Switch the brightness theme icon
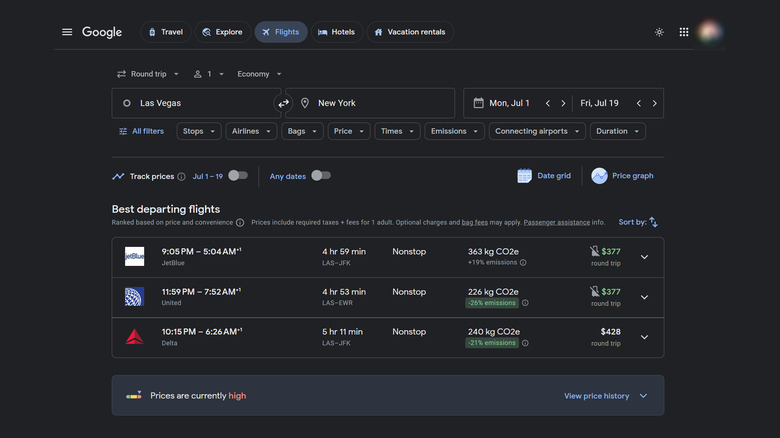780x438 pixels. (x=659, y=32)
